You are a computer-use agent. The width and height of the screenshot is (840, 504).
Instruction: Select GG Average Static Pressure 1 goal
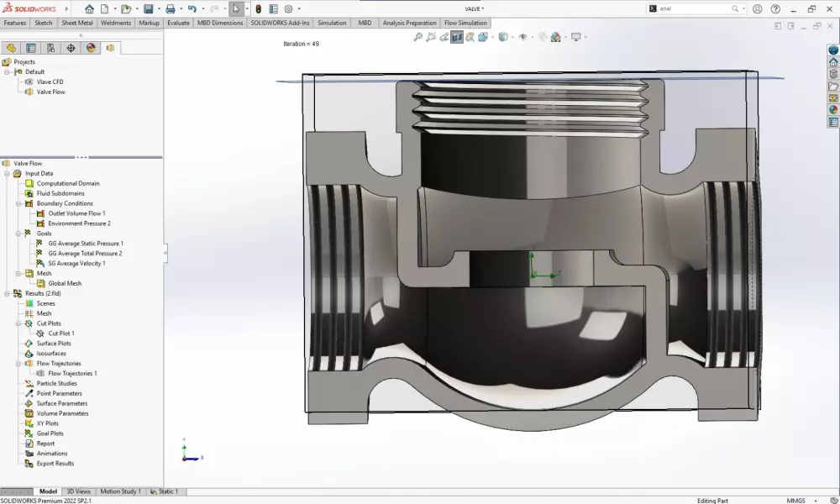click(x=84, y=243)
